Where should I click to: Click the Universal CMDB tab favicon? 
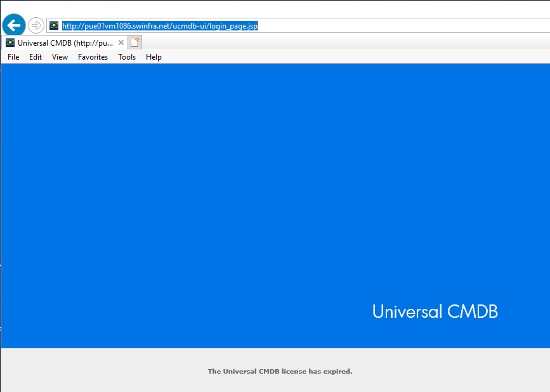pyautogui.click(x=10, y=42)
